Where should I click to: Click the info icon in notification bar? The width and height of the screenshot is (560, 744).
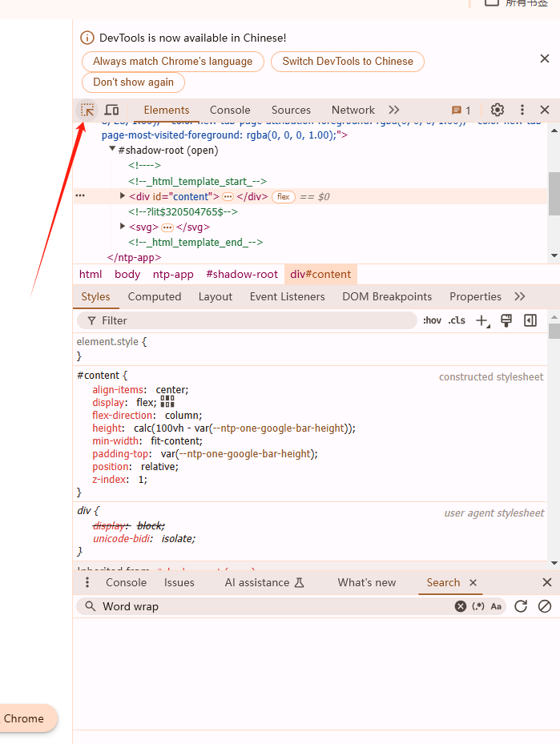point(87,38)
